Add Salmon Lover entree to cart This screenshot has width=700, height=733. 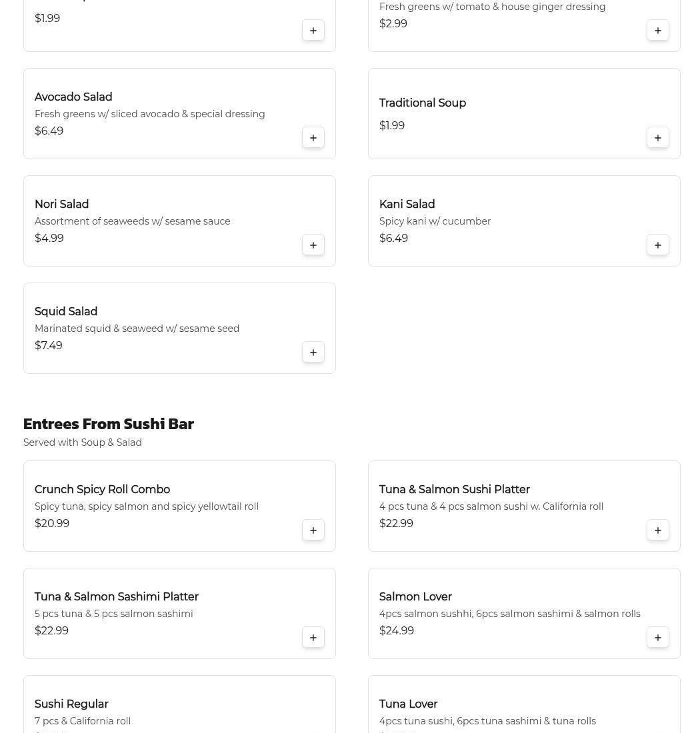(x=658, y=638)
